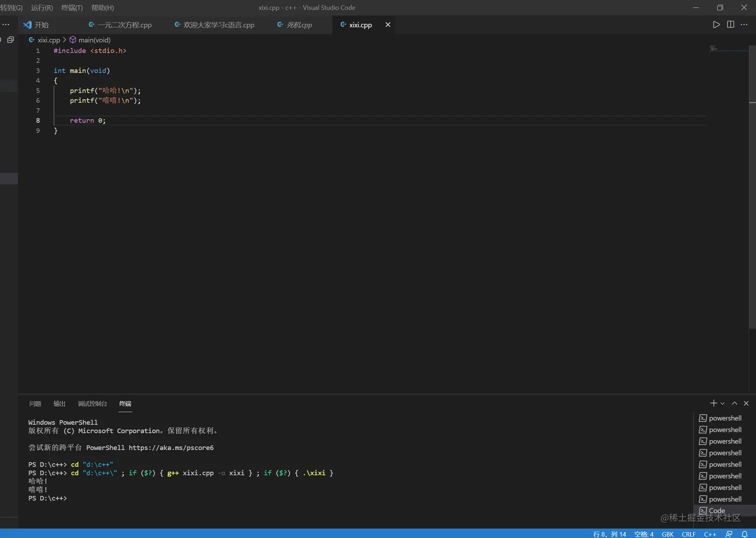
Task: Open the 问题 panel tab
Action: coord(35,403)
